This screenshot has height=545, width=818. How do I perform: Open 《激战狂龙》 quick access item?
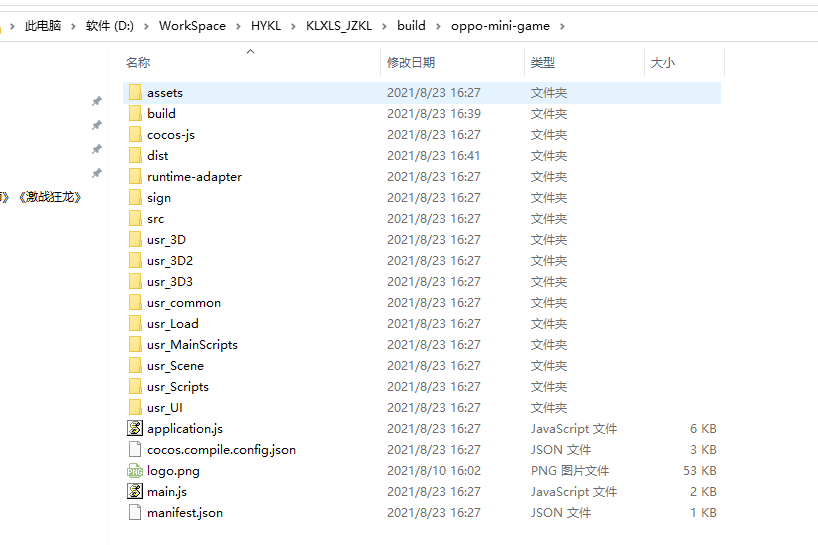[x=50, y=197]
